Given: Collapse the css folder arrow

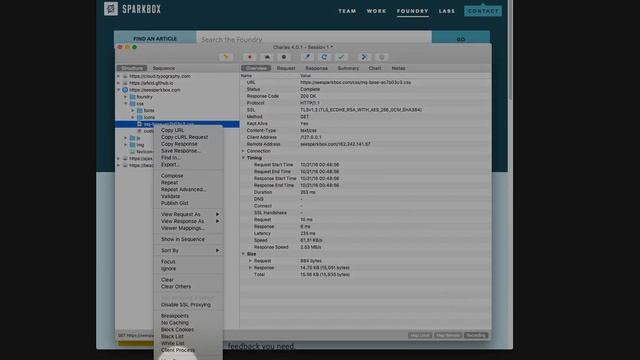Looking at the screenshot, I should (x=126, y=104).
